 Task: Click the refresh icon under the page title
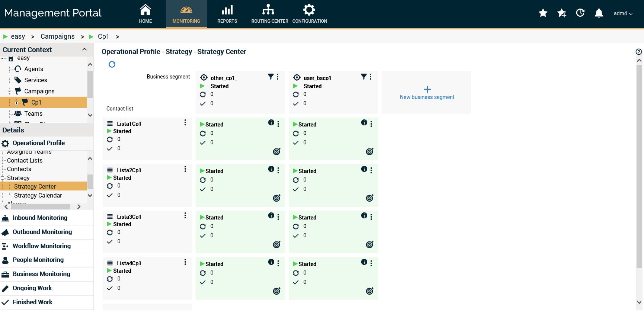pyautogui.click(x=112, y=64)
